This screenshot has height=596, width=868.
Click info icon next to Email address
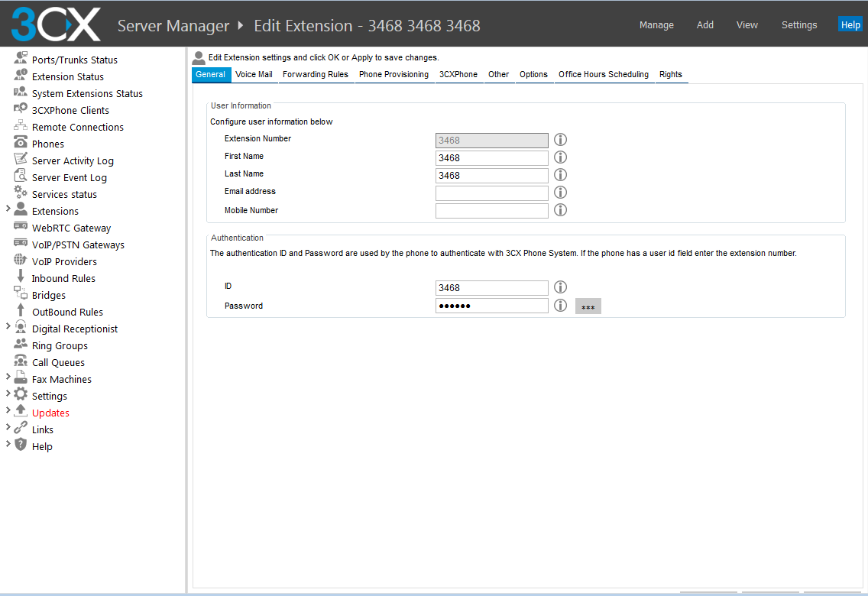[x=560, y=193]
